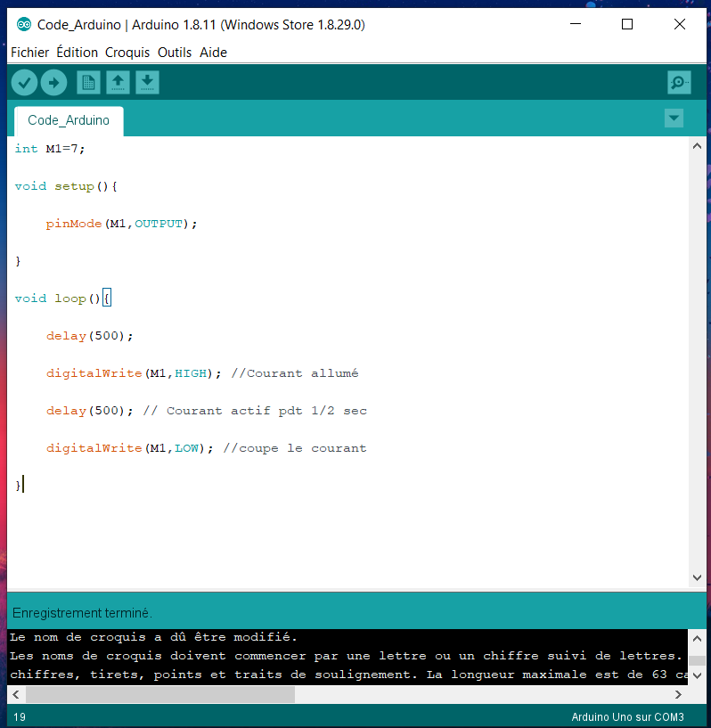The image size is (711, 728).
Task: Click the Arduino logo in title bar
Action: [x=24, y=25]
